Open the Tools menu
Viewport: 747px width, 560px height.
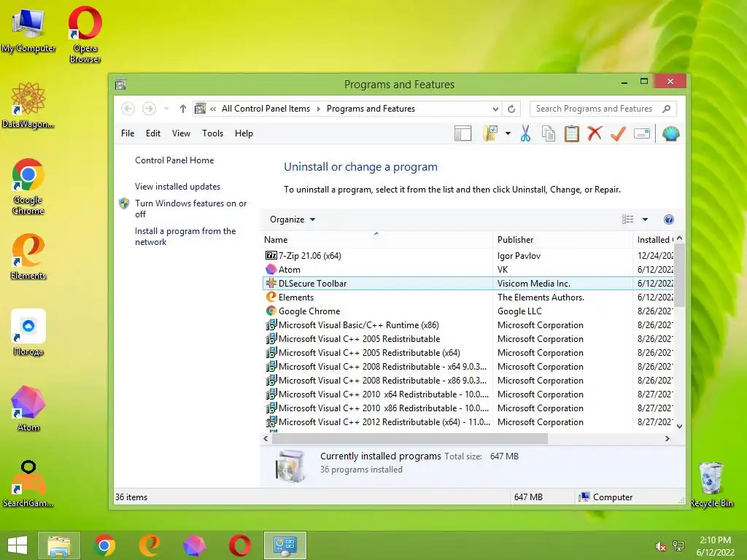[212, 133]
